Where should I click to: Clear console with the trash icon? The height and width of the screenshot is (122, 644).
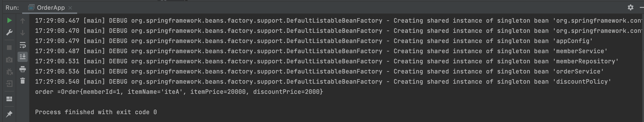pyautogui.click(x=22, y=81)
